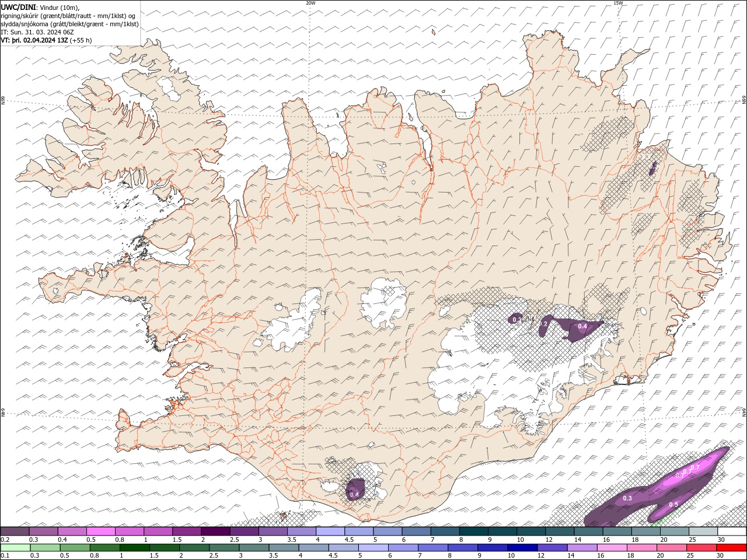Click the 0.3 contour label in offshore snow band
This screenshot has height=560, width=747.
click(627, 498)
